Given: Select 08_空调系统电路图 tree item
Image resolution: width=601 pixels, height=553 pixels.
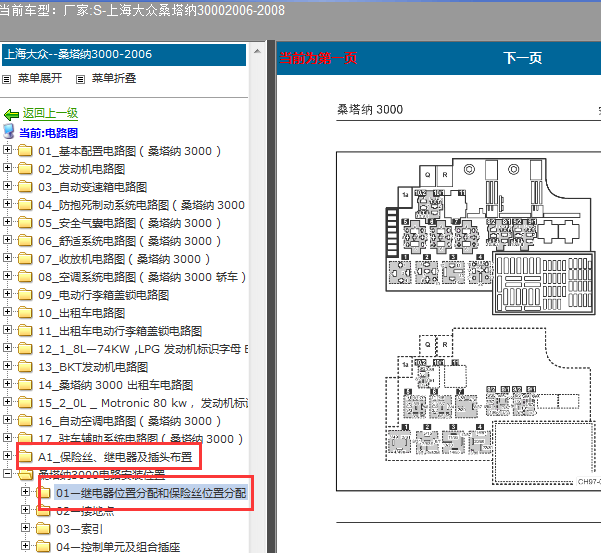Looking at the screenshot, I should [x=142, y=277].
